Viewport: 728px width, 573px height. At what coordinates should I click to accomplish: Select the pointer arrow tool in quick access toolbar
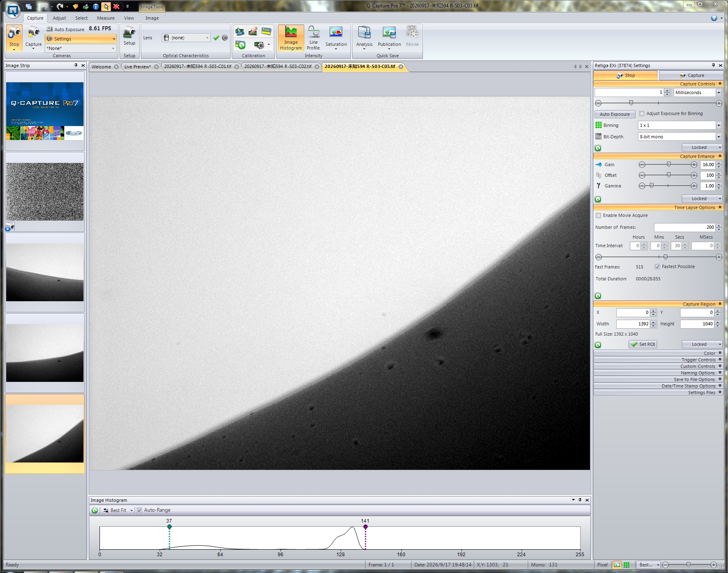pos(106,6)
